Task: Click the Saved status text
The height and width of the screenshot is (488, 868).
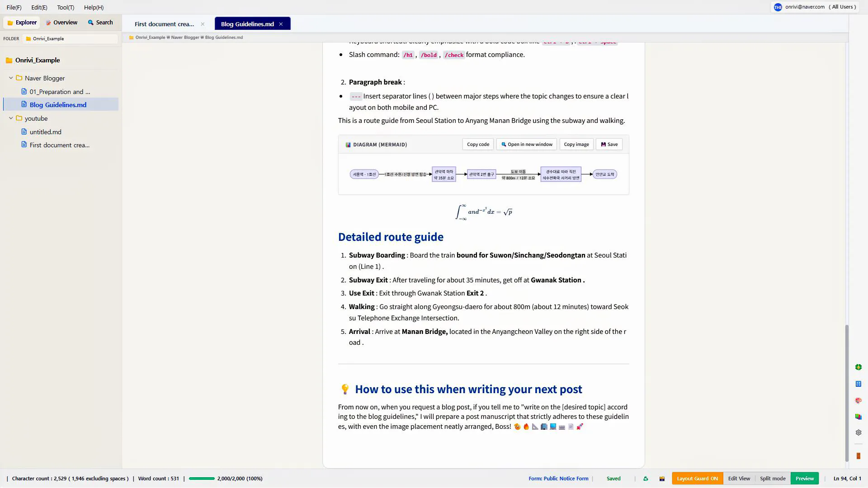Action: (x=613, y=479)
